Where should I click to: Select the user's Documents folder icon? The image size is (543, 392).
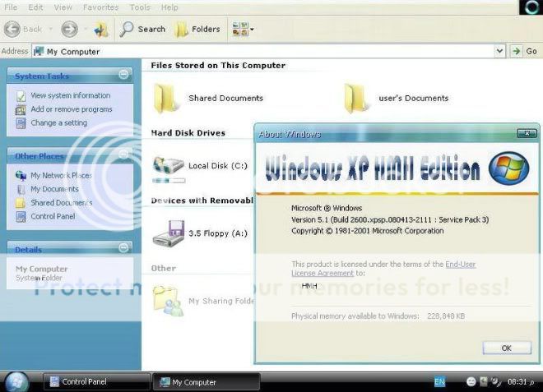355,99
